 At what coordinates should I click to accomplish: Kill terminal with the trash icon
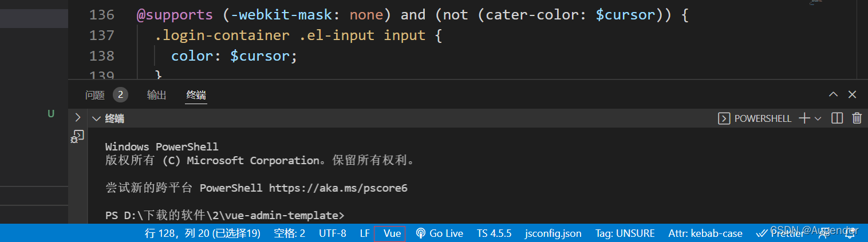click(857, 118)
